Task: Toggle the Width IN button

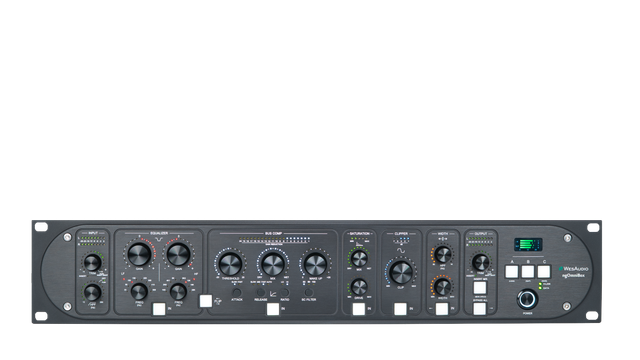Action: click(x=442, y=309)
